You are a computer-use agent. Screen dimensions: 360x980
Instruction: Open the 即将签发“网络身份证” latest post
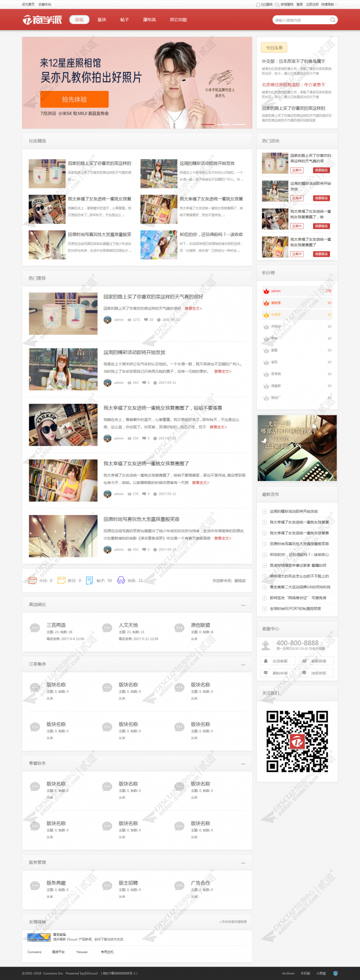click(298, 598)
